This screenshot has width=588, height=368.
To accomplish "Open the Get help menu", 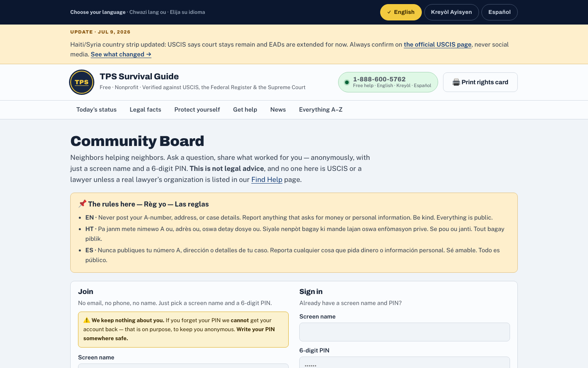I will [245, 110].
